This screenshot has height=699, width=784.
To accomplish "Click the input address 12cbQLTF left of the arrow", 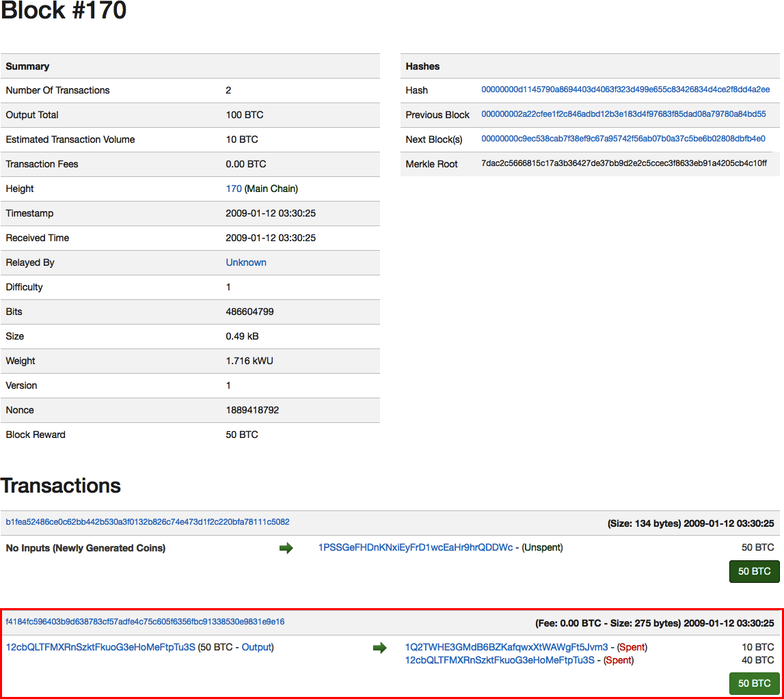I will [x=100, y=647].
